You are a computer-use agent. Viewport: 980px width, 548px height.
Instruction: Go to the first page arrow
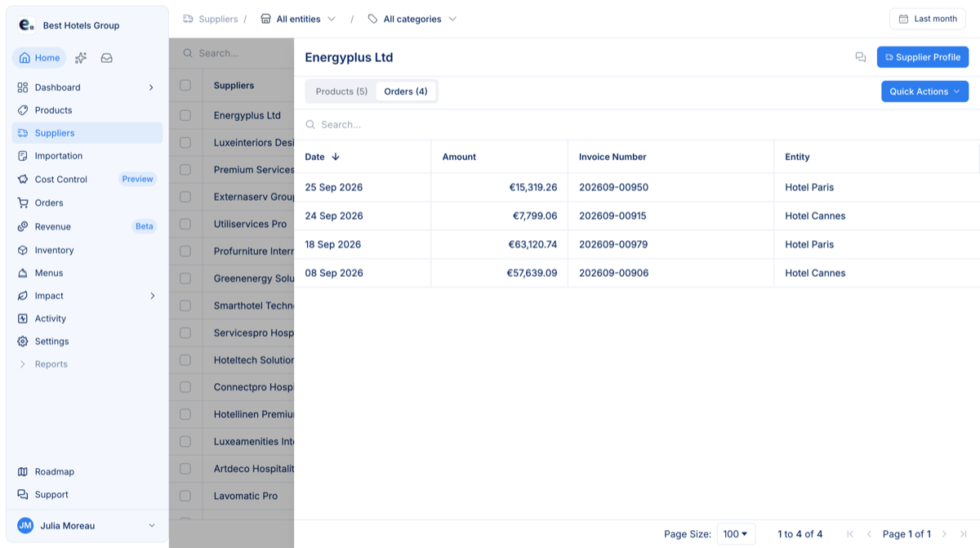pos(850,534)
